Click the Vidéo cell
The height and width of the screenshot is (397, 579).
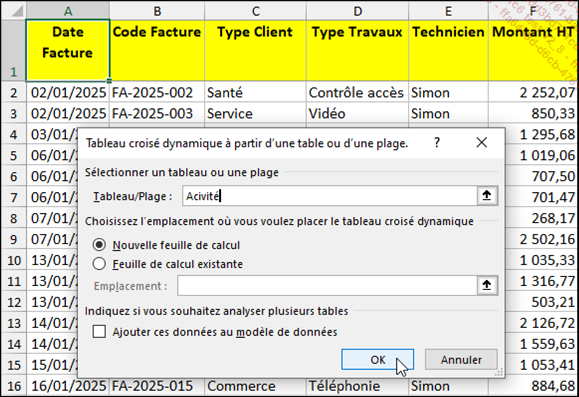pos(357,113)
